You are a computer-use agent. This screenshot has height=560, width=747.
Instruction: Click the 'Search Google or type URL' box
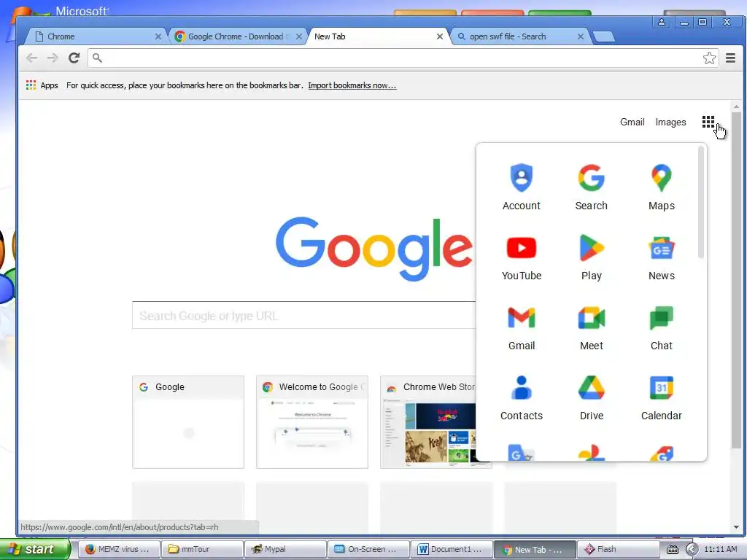(303, 315)
